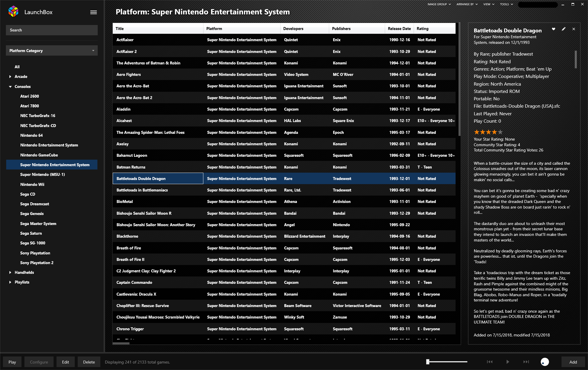Click the LaunchBox cube logo

(13, 12)
